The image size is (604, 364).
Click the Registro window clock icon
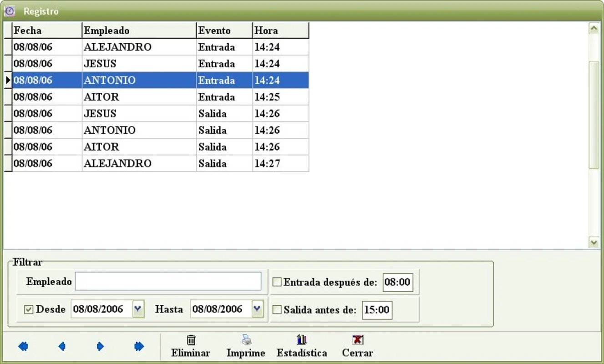point(10,11)
